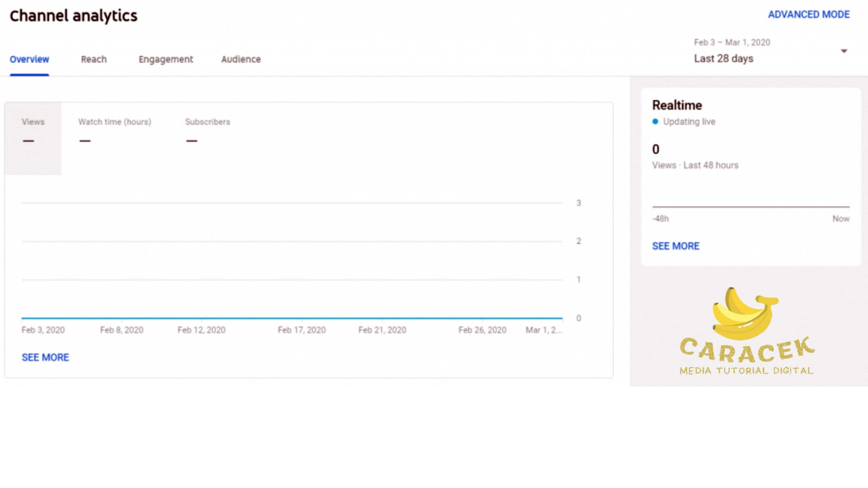Switch to the Engagement tab
Image resolution: width=868 pixels, height=488 pixels.
[x=165, y=59]
